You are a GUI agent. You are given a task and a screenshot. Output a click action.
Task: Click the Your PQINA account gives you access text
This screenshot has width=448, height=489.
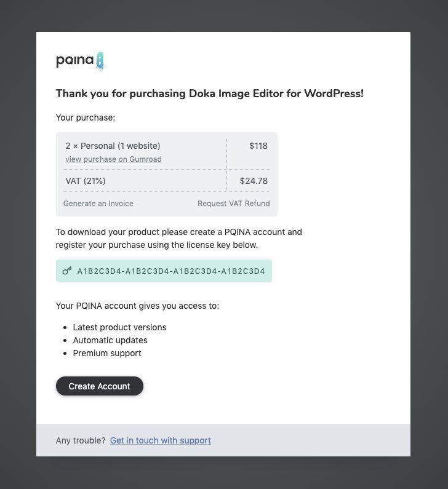(x=137, y=306)
